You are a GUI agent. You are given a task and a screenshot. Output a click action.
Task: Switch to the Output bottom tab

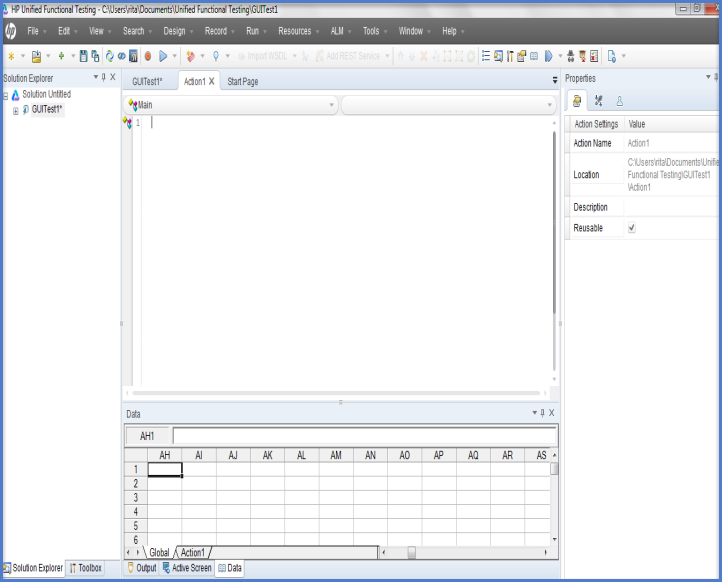(x=142, y=568)
